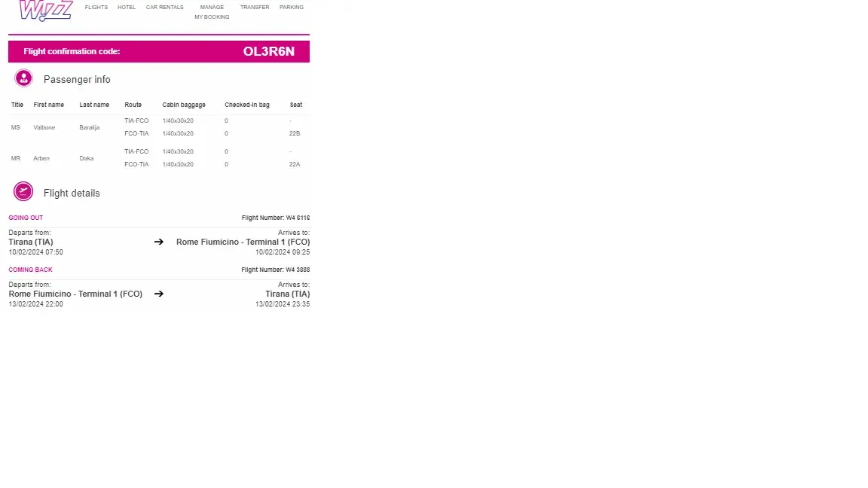Select passenger last name Daka
This screenshot has height=488, width=868.
(x=87, y=158)
